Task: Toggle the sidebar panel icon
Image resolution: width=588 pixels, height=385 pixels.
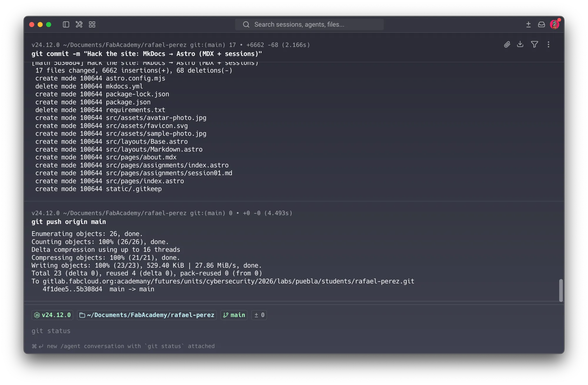Action: 66,24
